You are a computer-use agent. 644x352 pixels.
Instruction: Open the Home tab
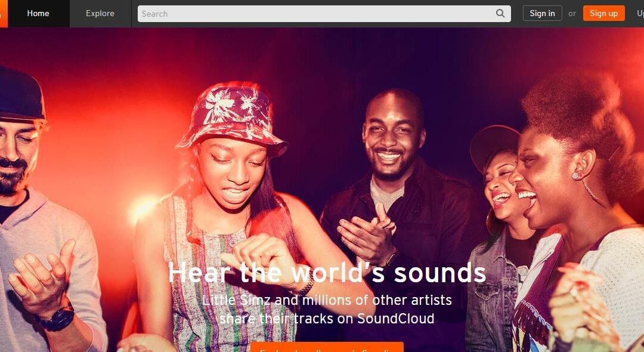(x=38, y=13)
